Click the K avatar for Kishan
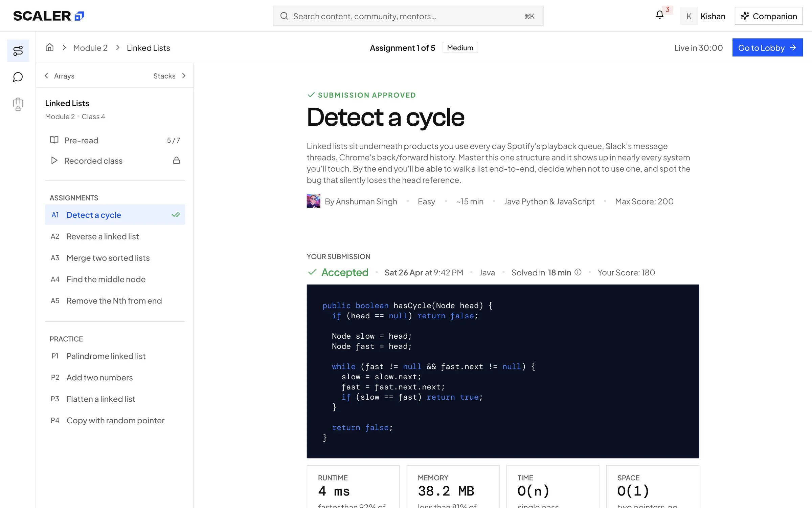812x508 pixels. coord(689,16)
